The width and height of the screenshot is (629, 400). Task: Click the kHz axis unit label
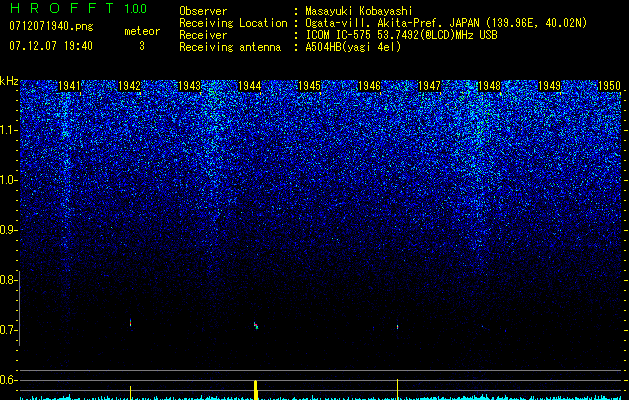pos(9,81)
